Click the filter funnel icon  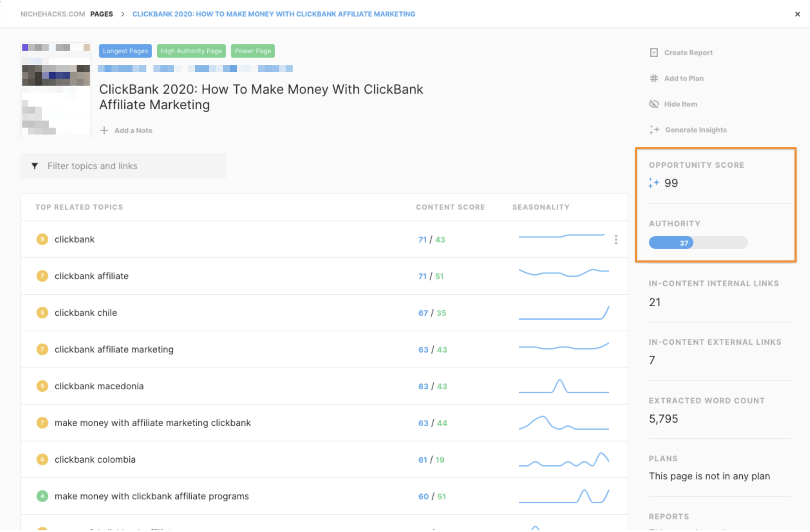click(x=35, y=166)
